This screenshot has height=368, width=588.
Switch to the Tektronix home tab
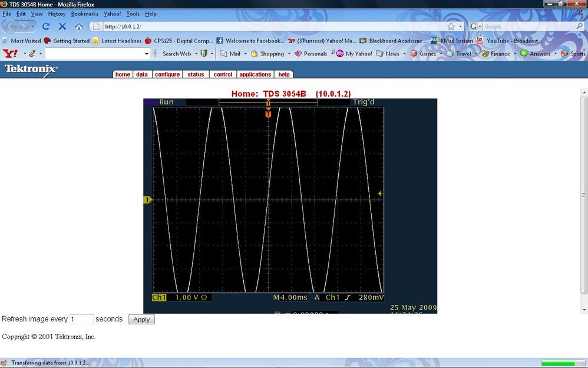click(x=123, y=74)
